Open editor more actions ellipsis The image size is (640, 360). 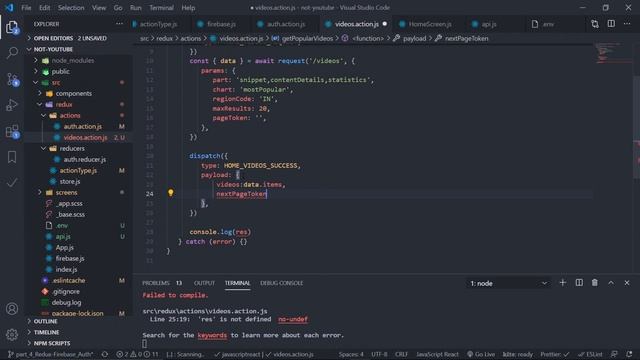coord(627,24)
